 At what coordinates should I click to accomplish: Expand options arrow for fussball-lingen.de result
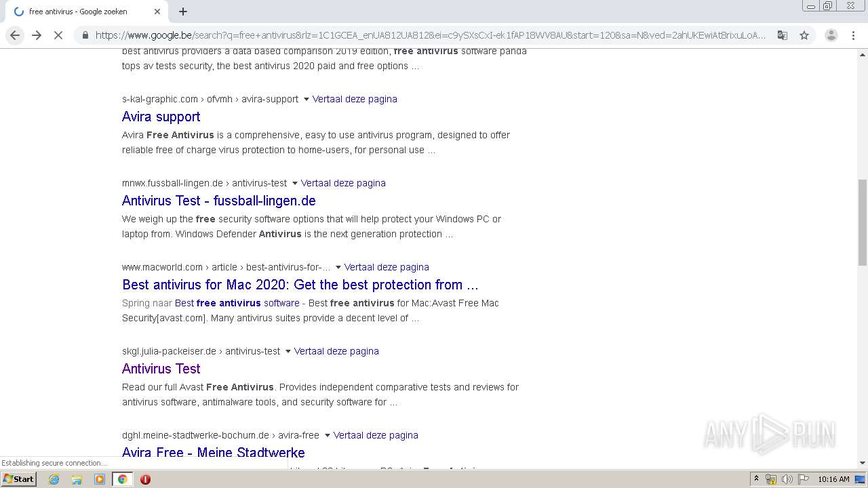point(294,183)
